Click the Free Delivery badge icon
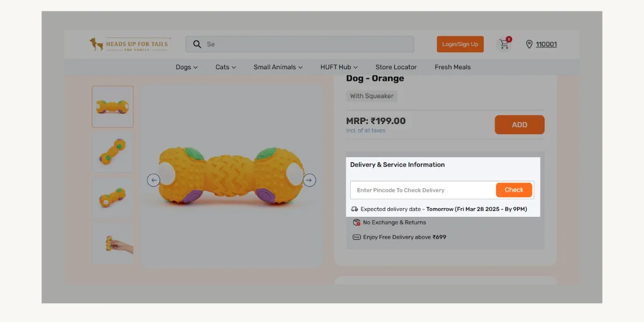This screenshot has height=322, width=644. click(356, 237)
